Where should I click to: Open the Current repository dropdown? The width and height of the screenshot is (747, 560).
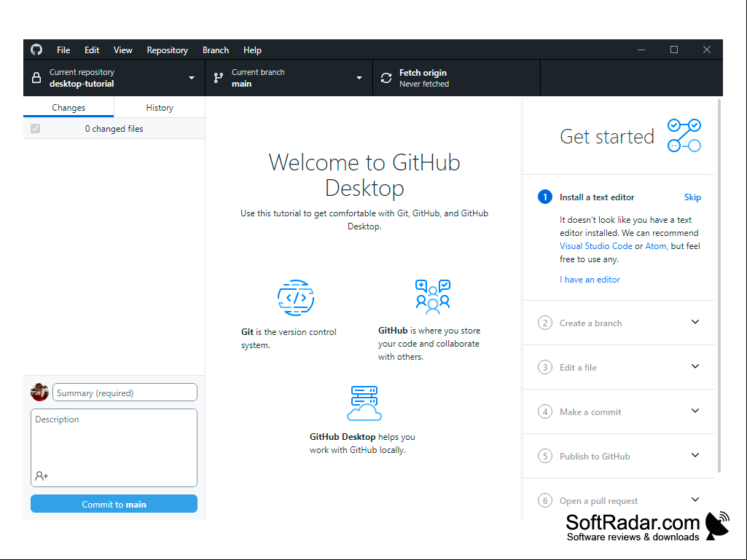[x=114, y=78]
